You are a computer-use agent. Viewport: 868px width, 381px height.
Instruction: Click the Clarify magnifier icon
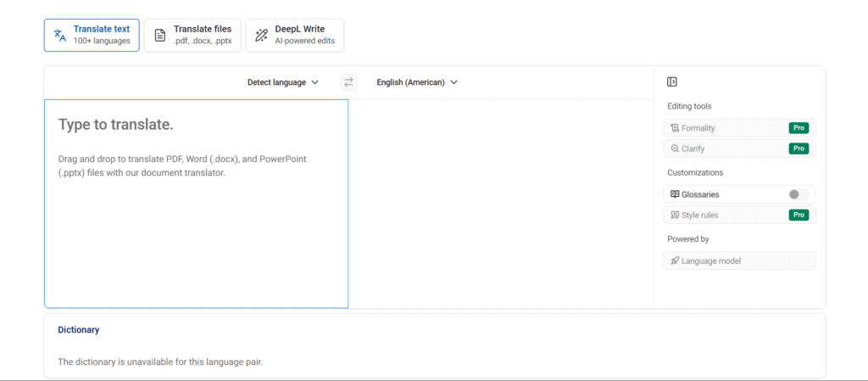click(x=675, y=148)
